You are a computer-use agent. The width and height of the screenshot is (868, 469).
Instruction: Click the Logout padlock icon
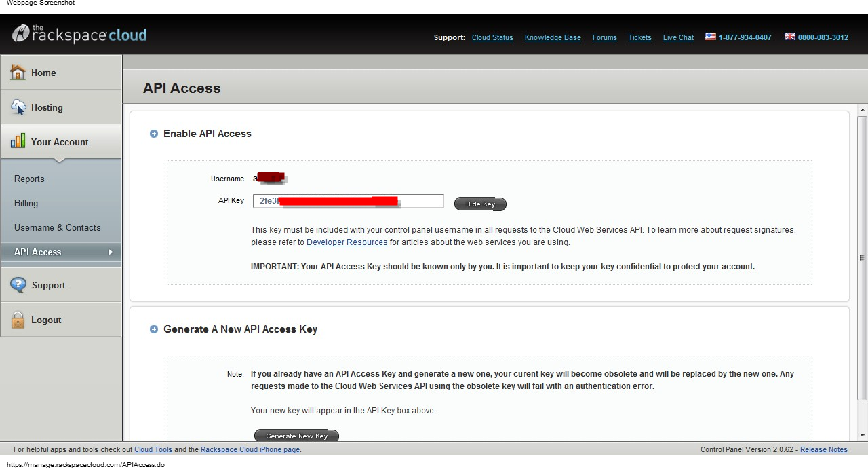(x=18, y=320)
